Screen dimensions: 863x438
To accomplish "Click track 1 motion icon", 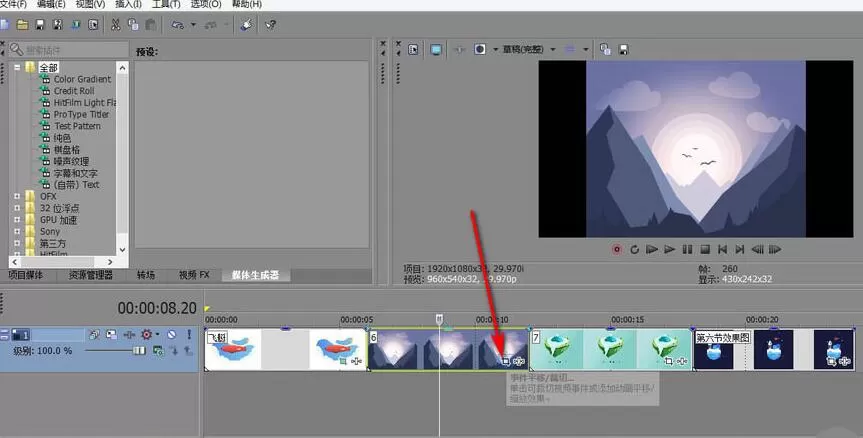I will 111,334.
